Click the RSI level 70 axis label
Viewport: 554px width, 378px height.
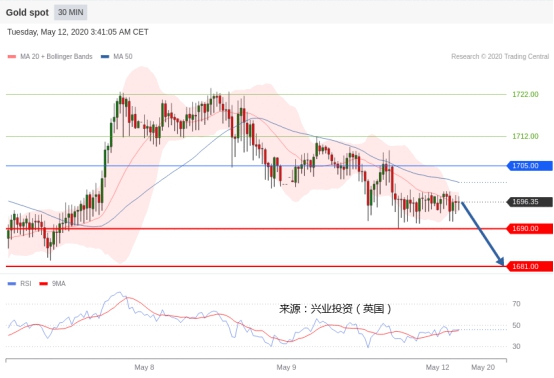point(516,304)
